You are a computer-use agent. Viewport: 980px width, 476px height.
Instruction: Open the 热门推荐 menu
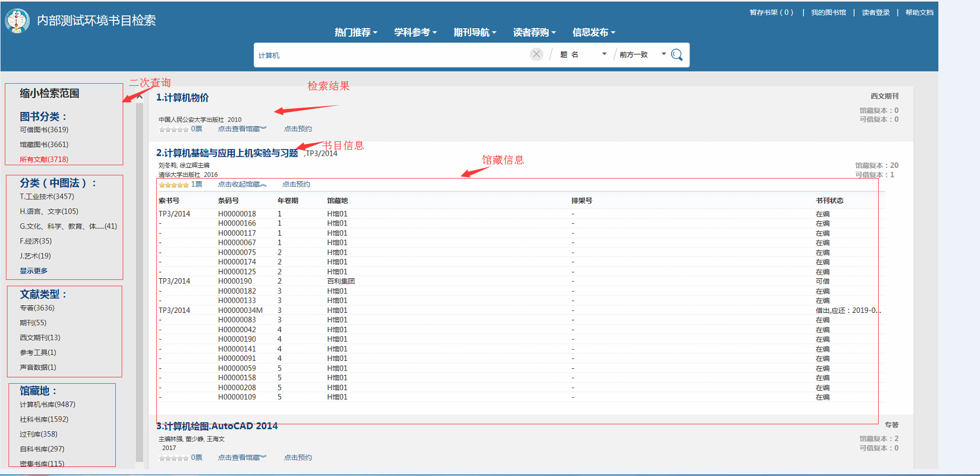[x=356, y=33]
